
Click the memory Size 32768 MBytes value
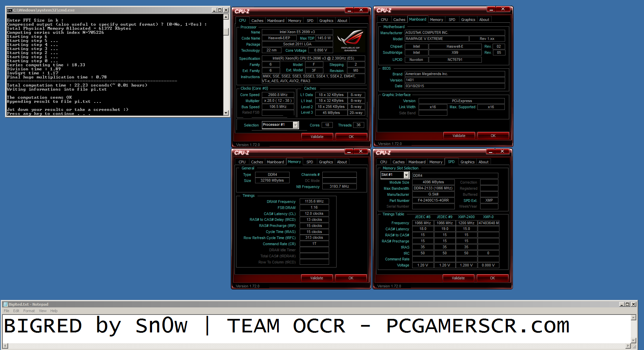coord(272,180)
